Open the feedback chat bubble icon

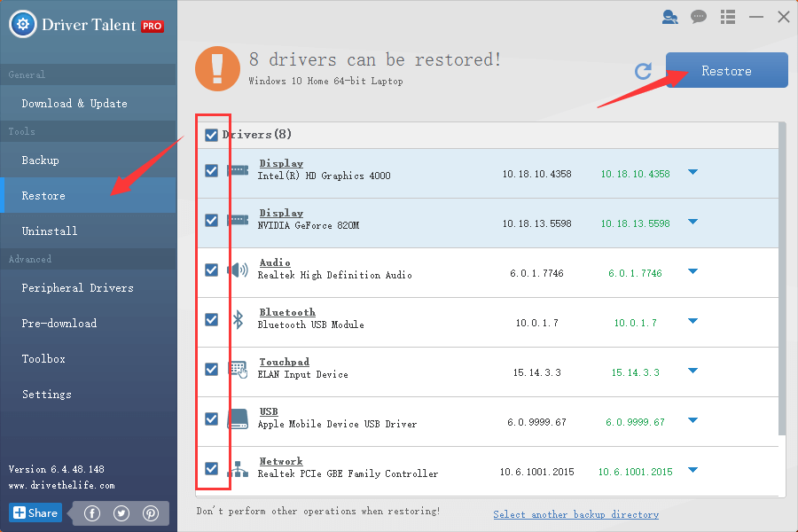pos(699,17)
